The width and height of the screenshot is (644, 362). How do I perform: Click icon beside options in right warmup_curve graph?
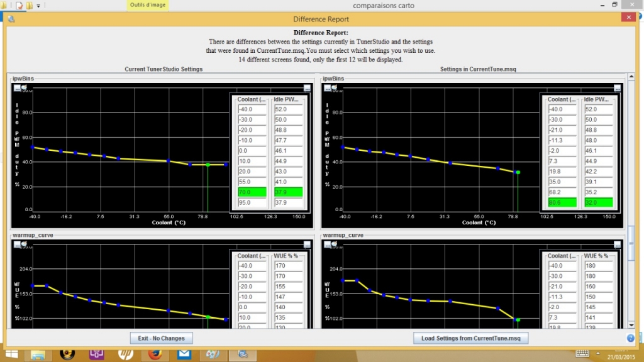(335, 244)
